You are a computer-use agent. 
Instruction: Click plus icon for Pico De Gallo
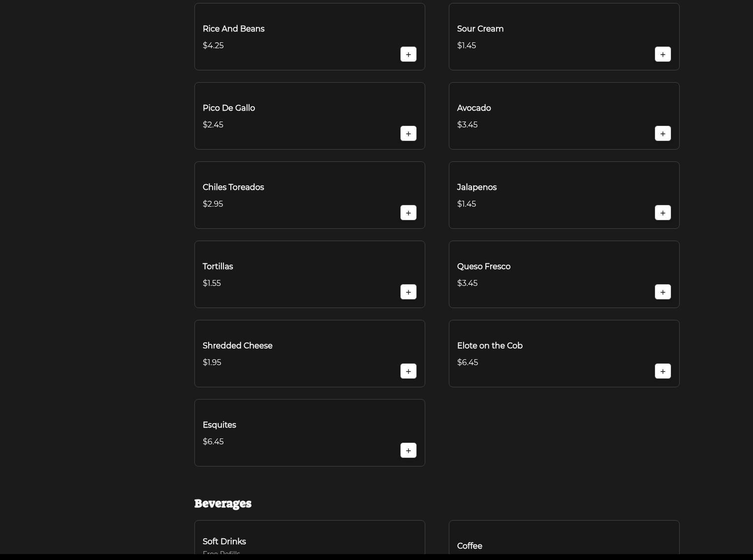(408, 133)
